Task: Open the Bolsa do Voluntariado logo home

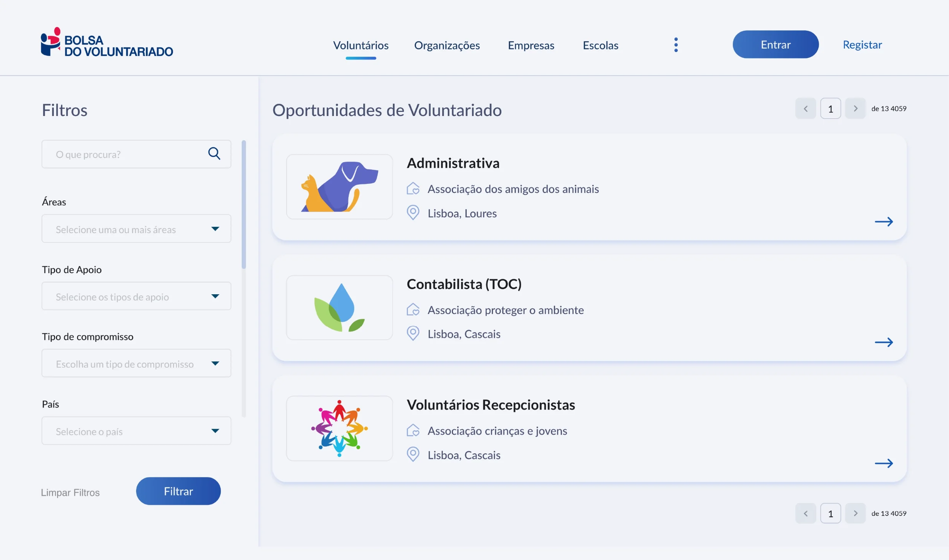Action: [x=107, y=42]
